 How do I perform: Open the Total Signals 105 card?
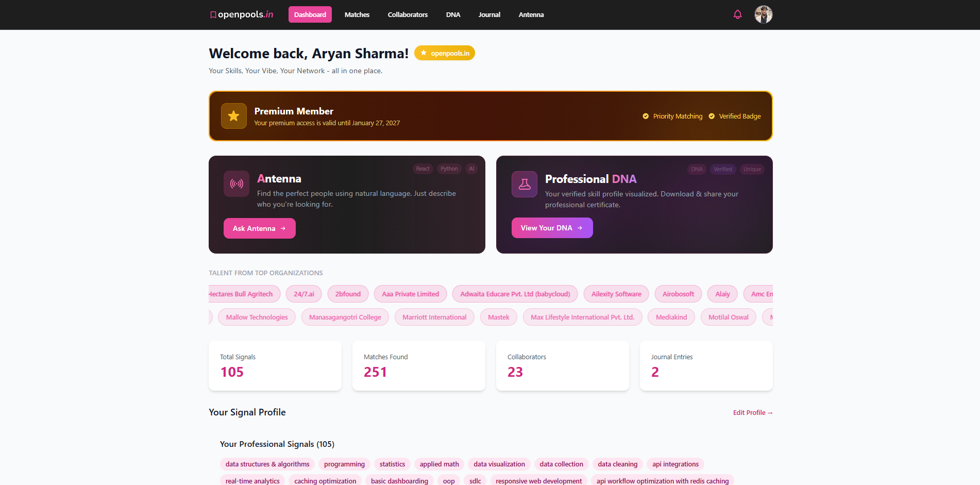pos(275,365)
